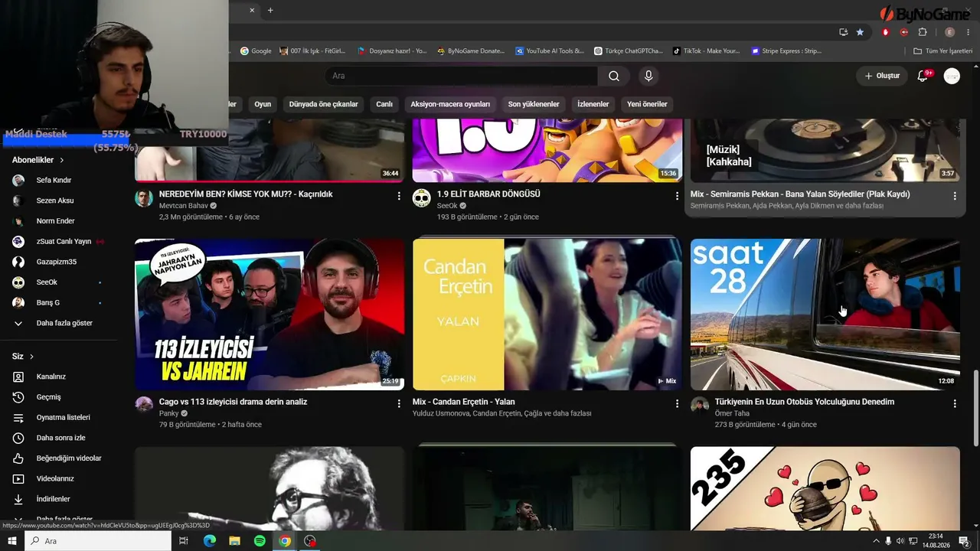The image size is (980, 551).
Task: Bookmark this page with the star icon
Action: coord(860,32)
